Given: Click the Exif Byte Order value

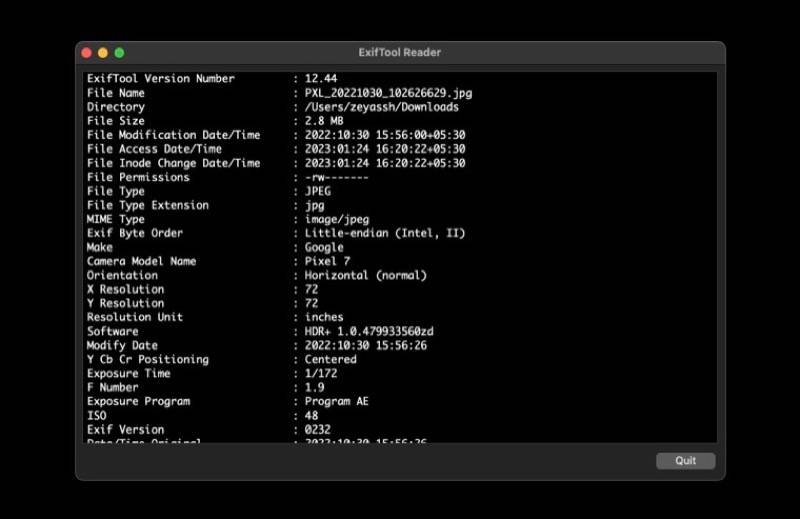Looking at the screenshot, I should [x=385, y=233].
